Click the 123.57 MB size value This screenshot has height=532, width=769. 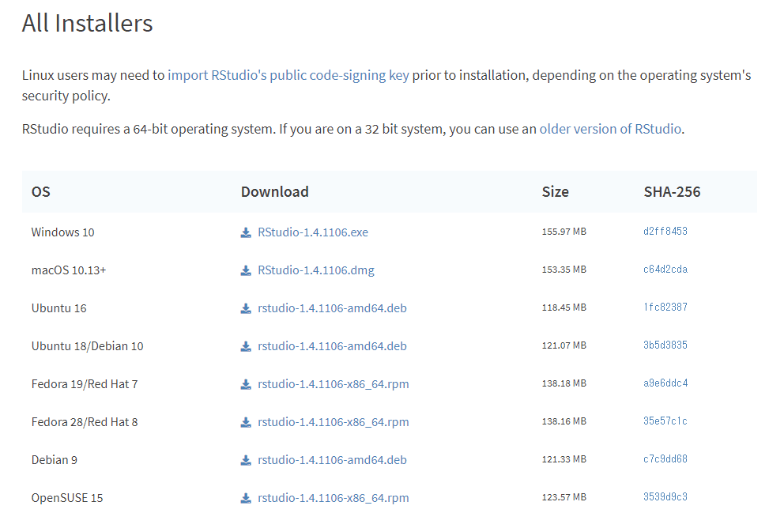[564, 497]
